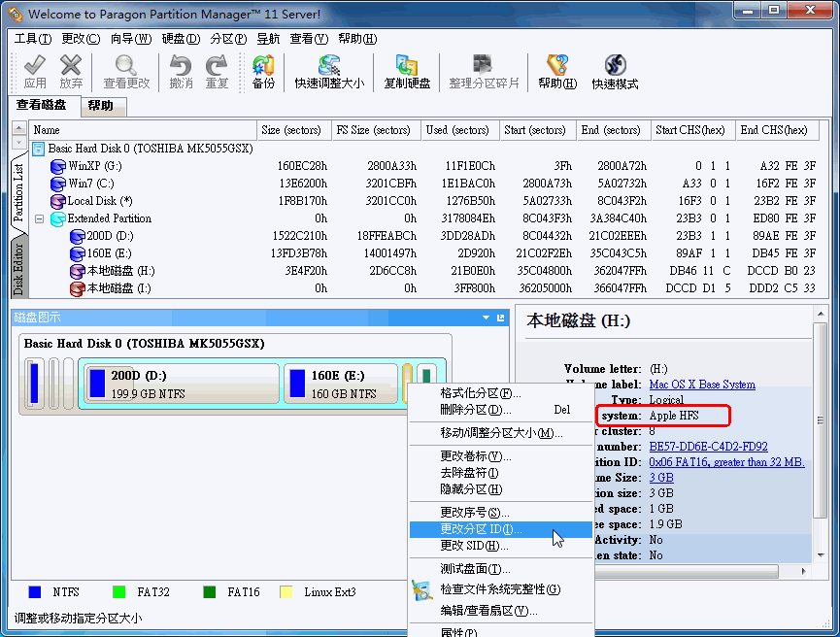Sort by the Size (sectors) column header

(294, 130)
